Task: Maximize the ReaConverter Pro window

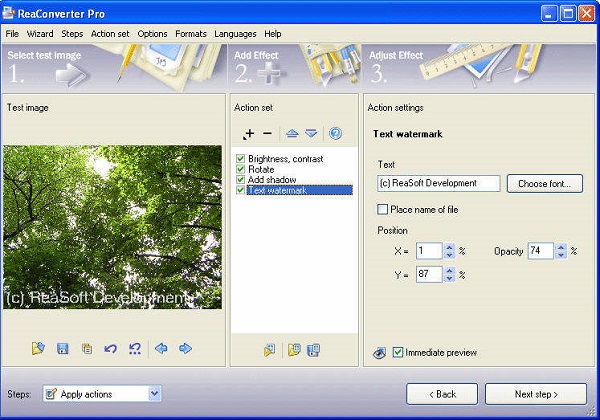Action: [x=568, y=14]
